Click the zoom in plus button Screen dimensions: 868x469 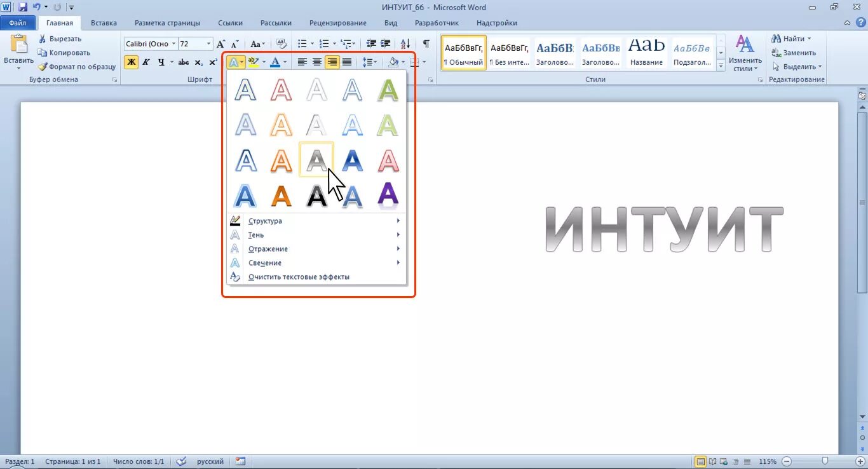tap(861, 461)
